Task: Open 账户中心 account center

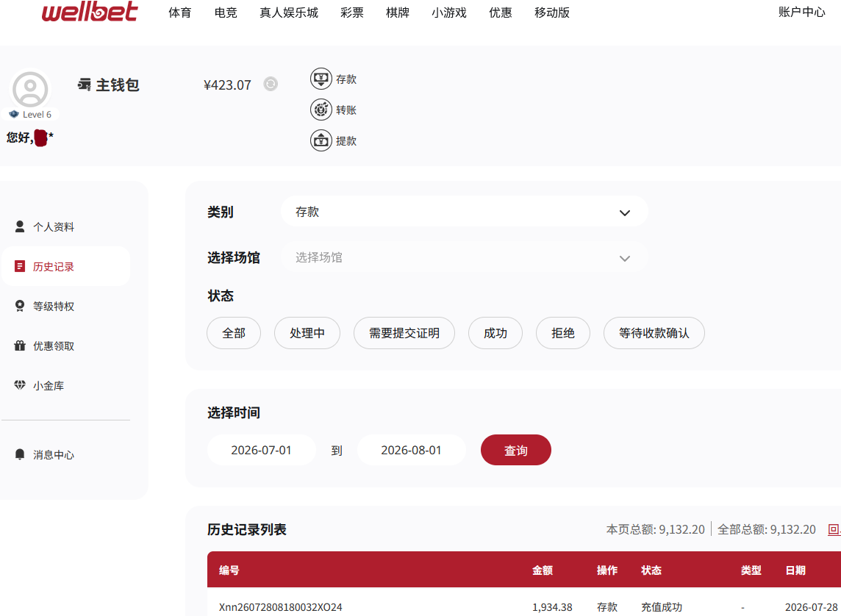Action: click(802, 12)
